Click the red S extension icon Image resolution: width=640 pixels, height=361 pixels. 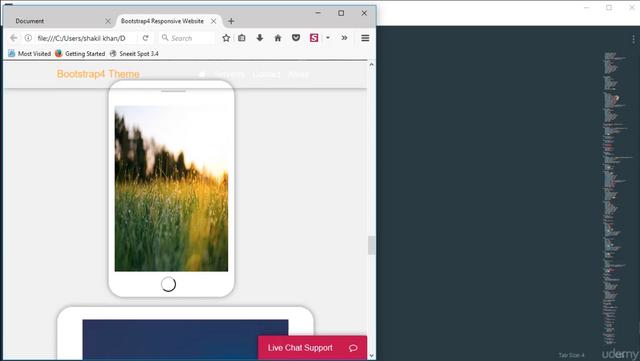(314, 38)
